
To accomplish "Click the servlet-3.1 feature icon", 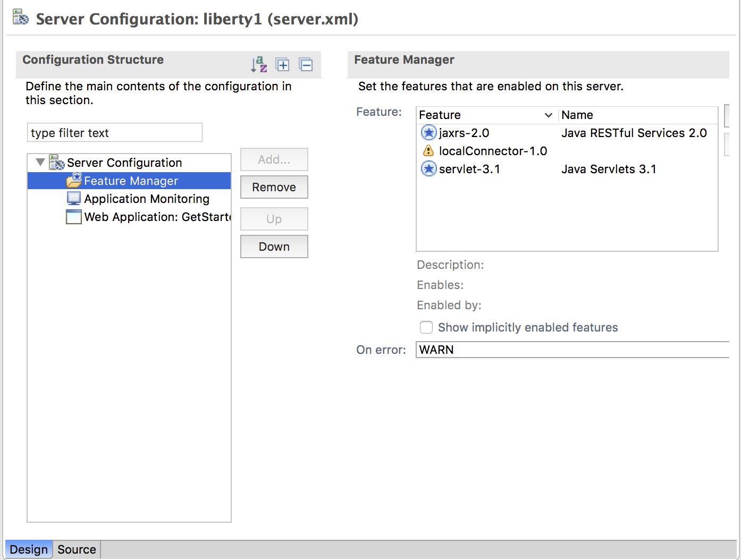I will pyautogui.click(x=428, y=169).
